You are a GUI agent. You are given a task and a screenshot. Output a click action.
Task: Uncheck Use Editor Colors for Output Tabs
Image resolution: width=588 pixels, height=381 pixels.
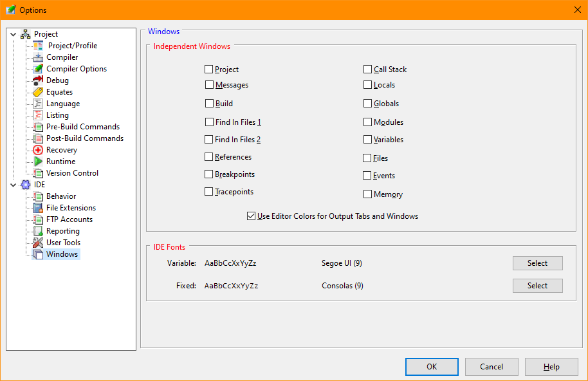[252, 216]
